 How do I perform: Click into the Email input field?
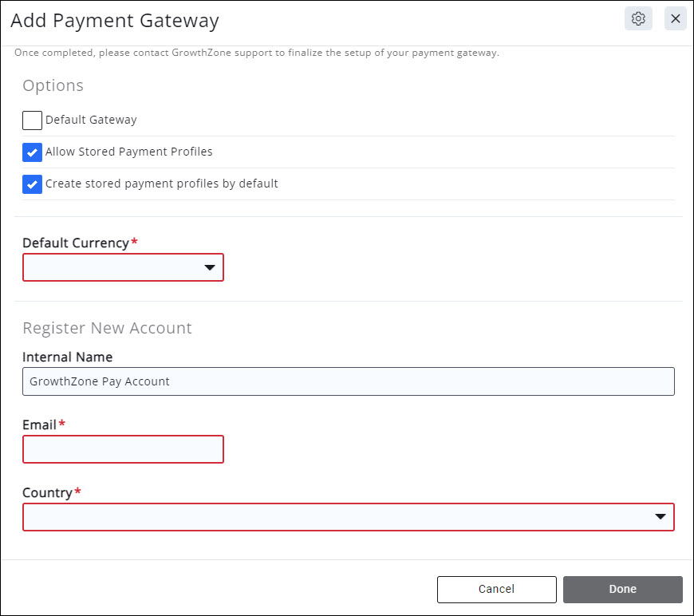[x=123, y=449]
